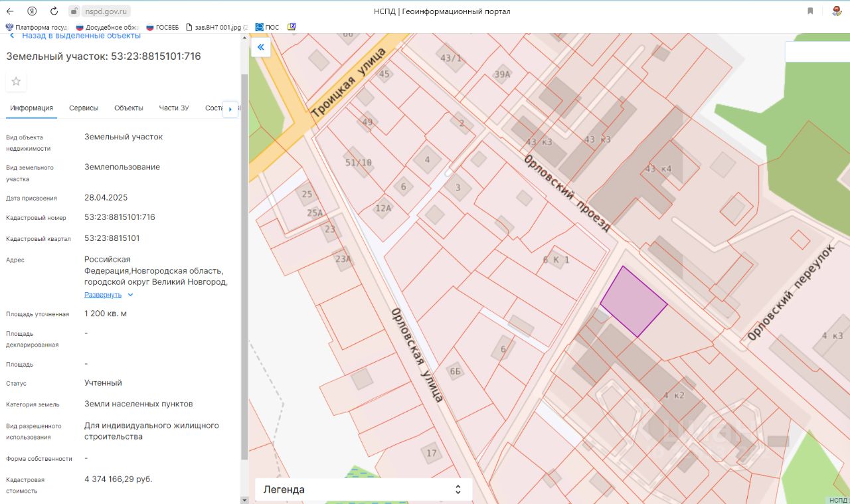Switch to the Объекты tab
Screen dimensions: 850x504
point(128,108)
